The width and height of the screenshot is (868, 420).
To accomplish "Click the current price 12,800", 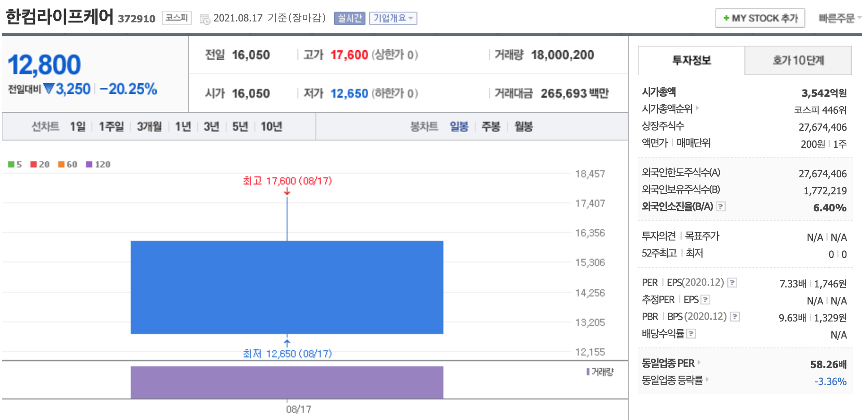I will (44, 64).
